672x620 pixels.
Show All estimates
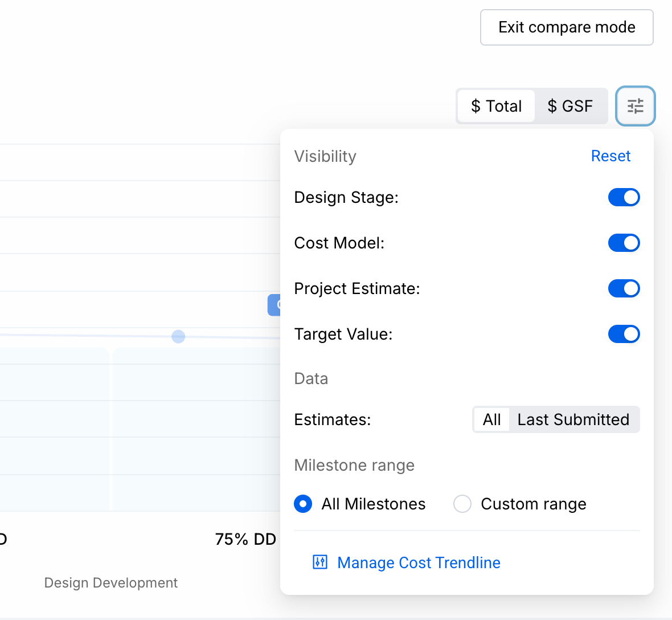click(491, 419)
